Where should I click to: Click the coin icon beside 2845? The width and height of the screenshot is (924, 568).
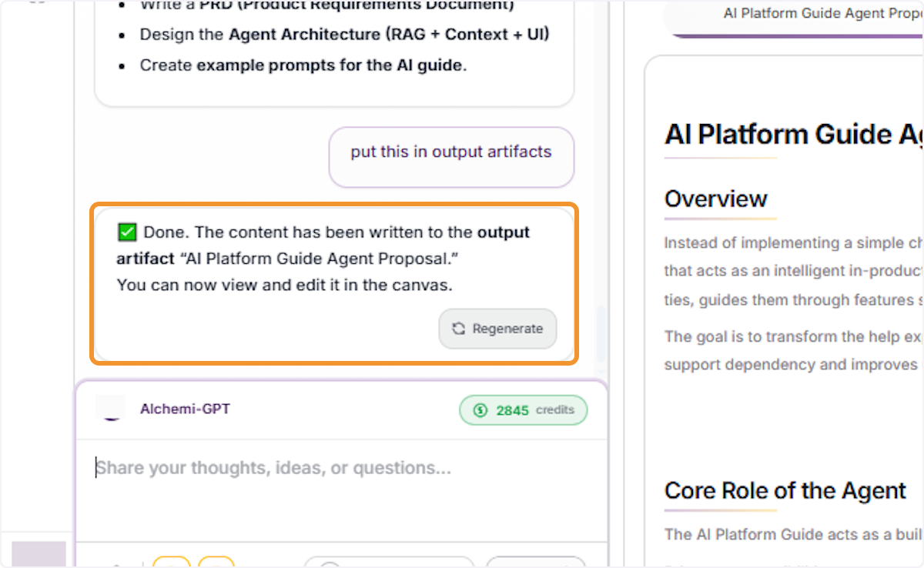(480, 410)
